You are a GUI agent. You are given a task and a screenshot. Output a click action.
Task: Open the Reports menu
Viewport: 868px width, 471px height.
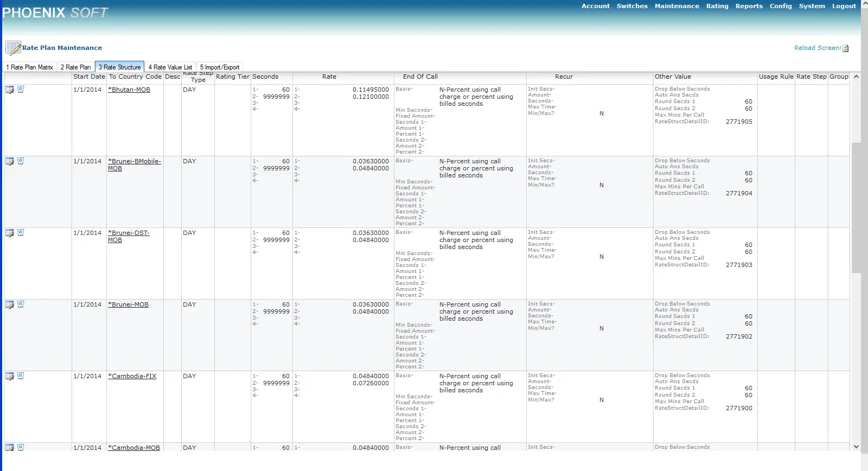point(749,6)
